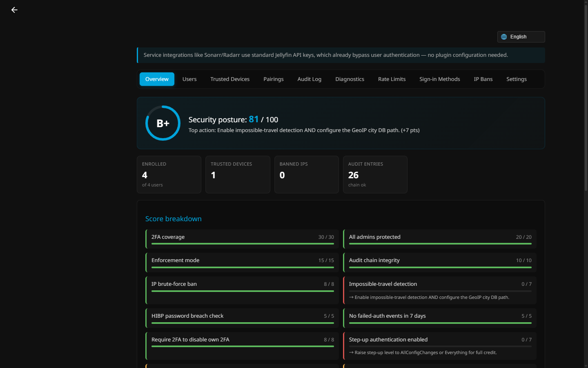Click the IP brute-force ban row
This screenshot has width=588, height=368.
tap(242, 290)
